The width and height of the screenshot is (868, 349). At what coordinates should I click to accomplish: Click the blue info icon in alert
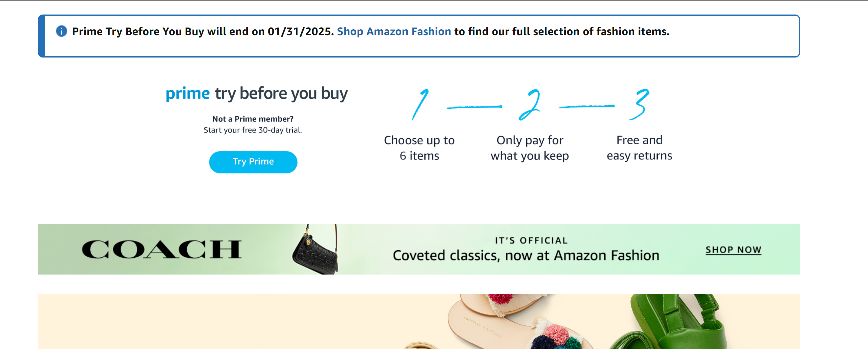[x=61, y=31]
